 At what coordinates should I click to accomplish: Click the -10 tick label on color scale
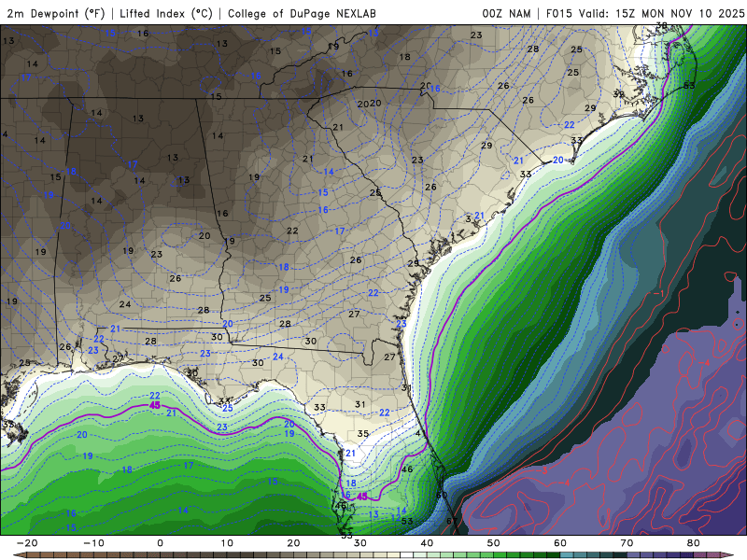coord(93,543)
